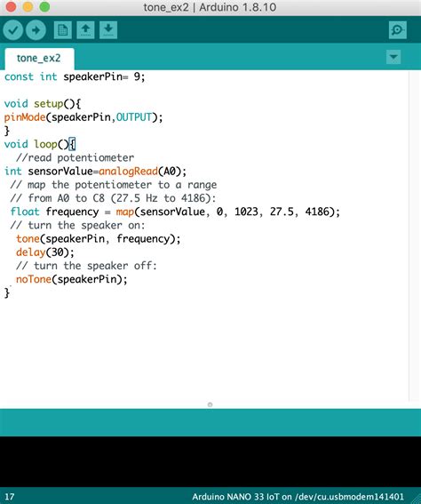Click the 'void loop(){' line
421x504 pixels.
tap(40, 144)
